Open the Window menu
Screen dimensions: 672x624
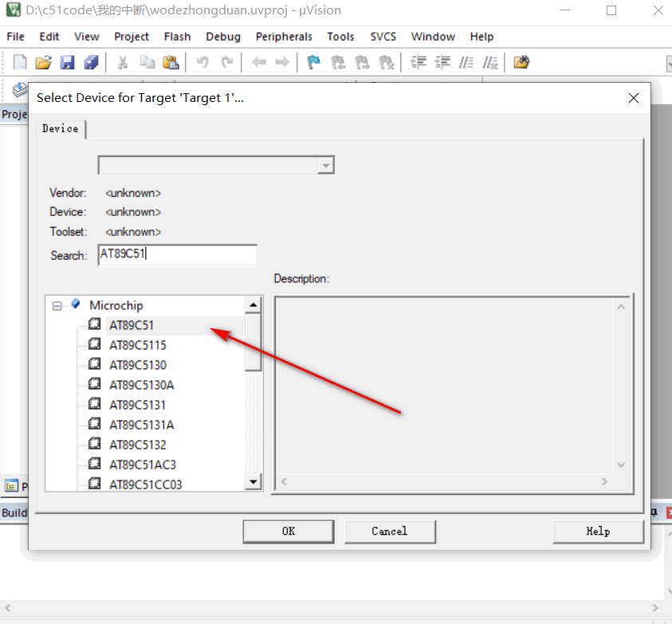[x=434, y=37]
